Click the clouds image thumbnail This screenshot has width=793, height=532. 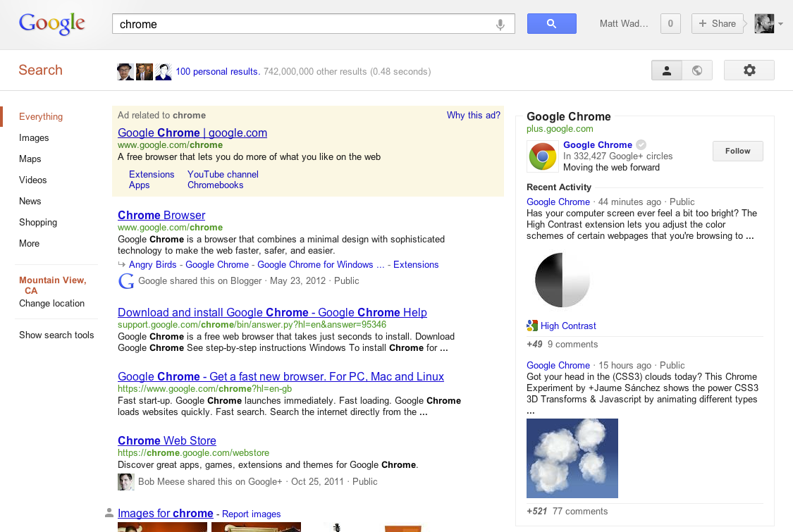(x=572, y=458)
